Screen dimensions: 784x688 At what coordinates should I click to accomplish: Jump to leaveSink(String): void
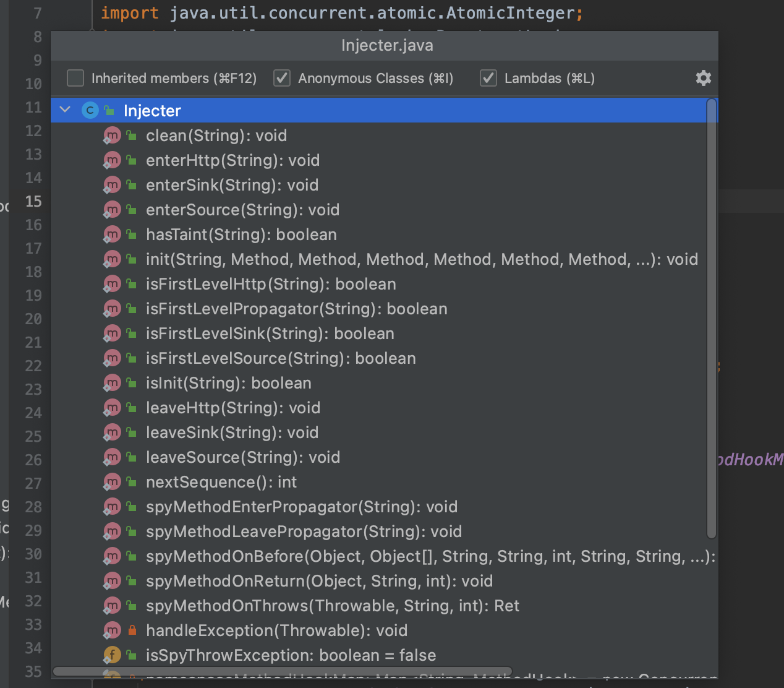pos(232,432)
